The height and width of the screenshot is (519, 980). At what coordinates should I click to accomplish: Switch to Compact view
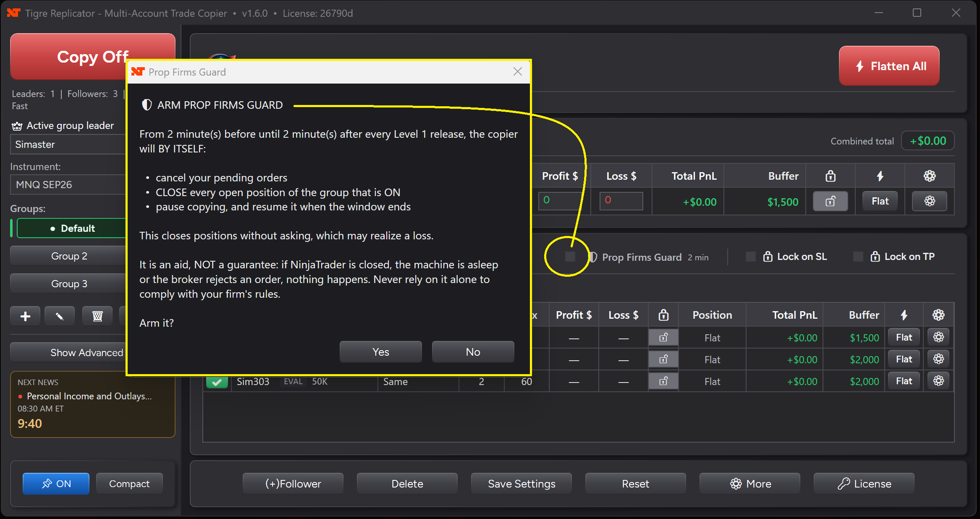click(x=129, y=484)
